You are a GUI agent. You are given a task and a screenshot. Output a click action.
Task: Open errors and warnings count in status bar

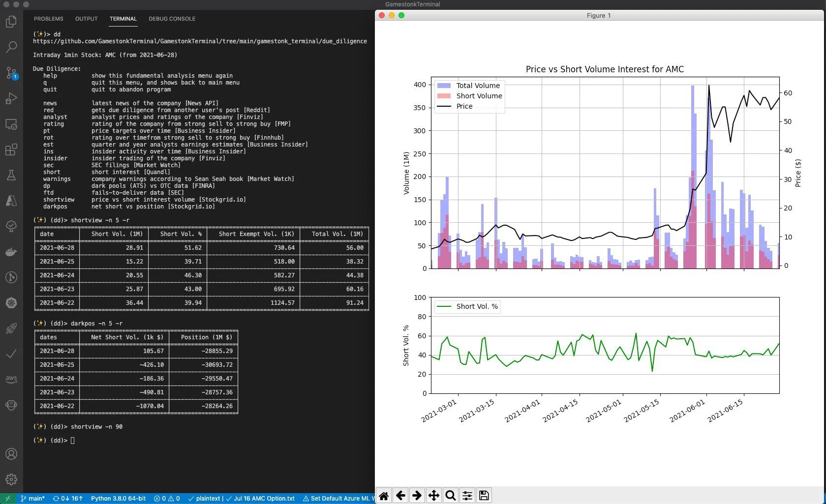point(167,499)
